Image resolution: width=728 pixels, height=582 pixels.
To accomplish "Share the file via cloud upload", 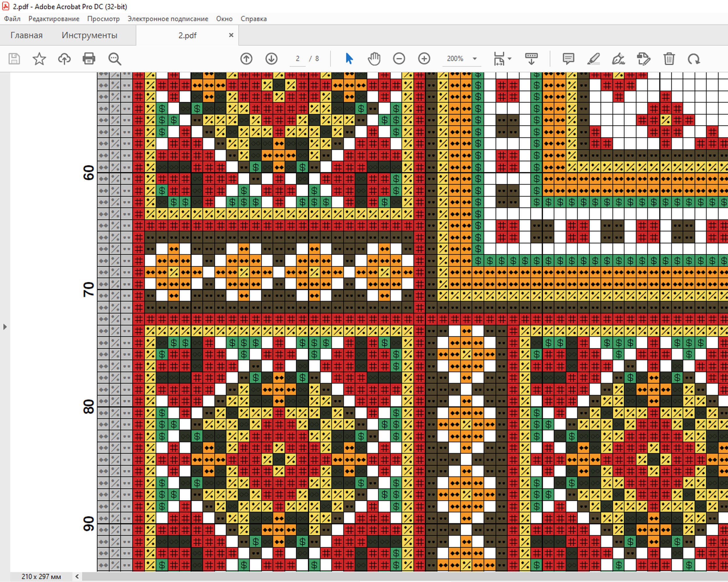I will pos(64,59).
